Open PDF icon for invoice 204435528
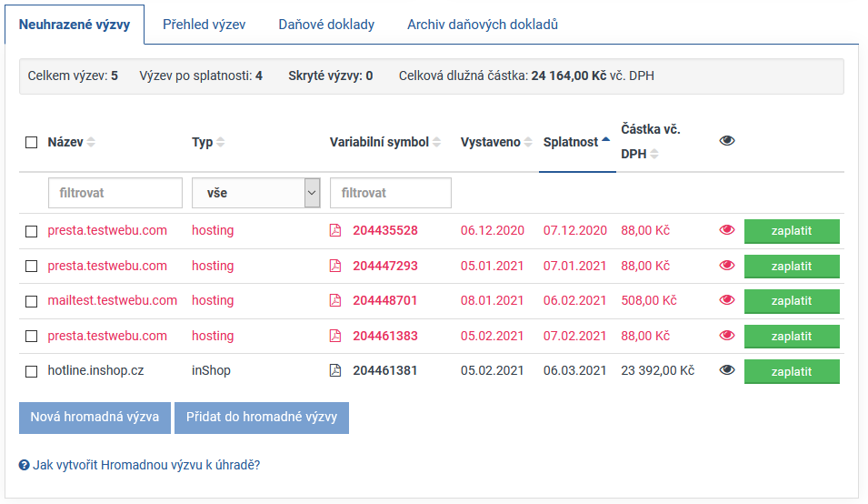The height and width of the screenshot is (504, 868). (334, 231)
